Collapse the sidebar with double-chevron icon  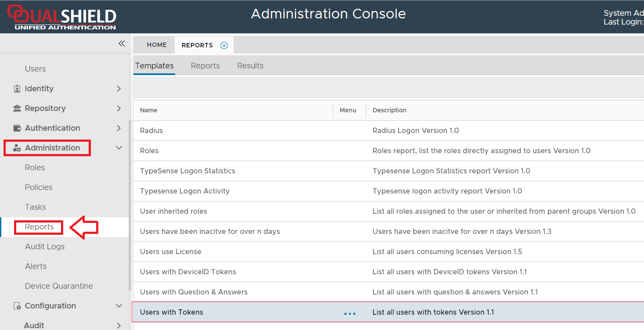pos(122,43)
